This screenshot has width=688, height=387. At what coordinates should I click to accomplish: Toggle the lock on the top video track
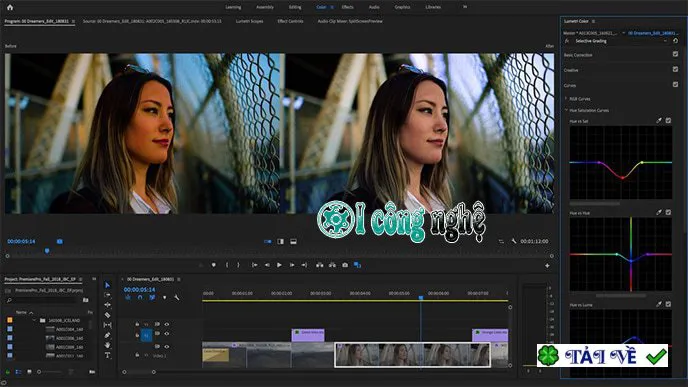coord(137,324)
